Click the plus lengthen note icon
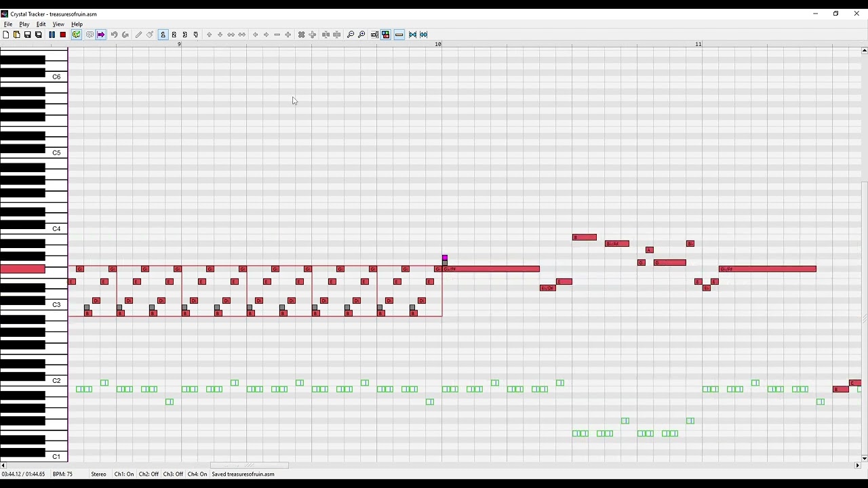Image resolution: width=868 pixels, height=488 pixels. tap(288, 35)
